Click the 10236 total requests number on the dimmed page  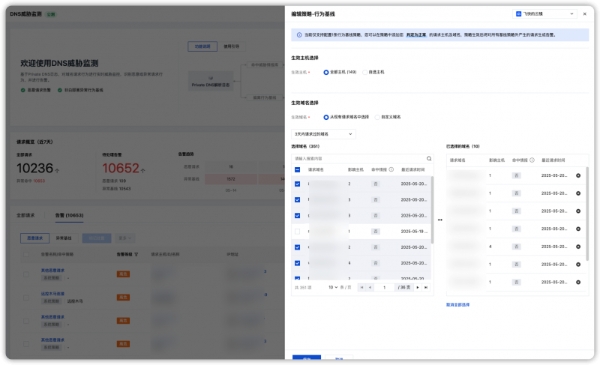pyautogui.click(x=35, y=168)
